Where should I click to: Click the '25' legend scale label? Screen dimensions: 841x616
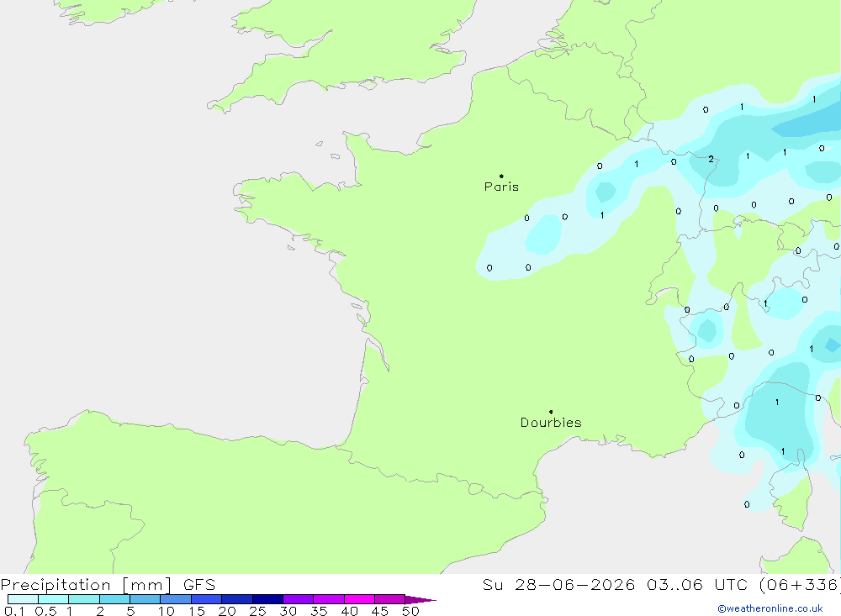[x=258, y=611]
